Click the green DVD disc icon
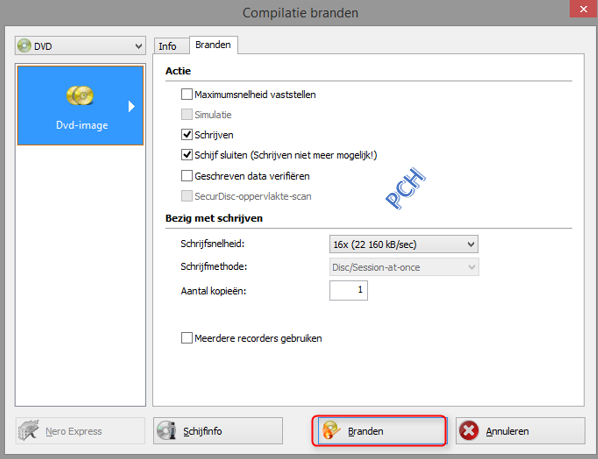598x459 pixels. (24, 46)
